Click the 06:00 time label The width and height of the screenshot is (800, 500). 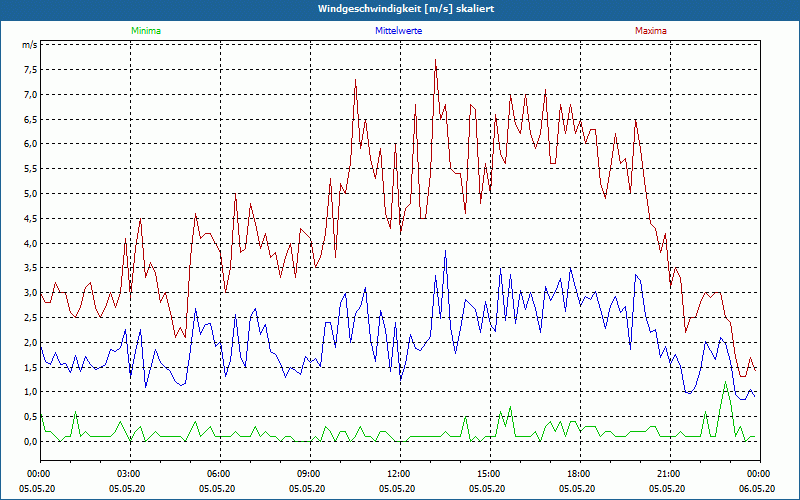pyautogui.click(x=220, y=474)
